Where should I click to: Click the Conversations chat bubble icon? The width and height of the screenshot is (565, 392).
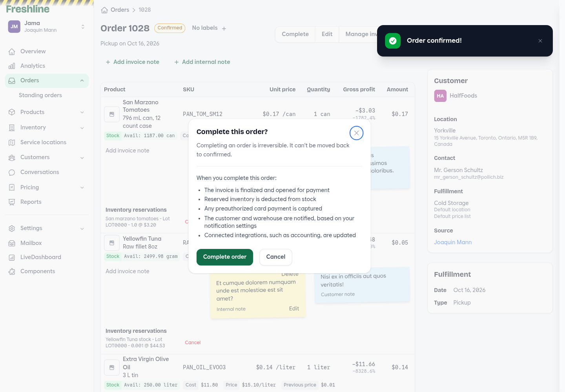pos(12,172)
